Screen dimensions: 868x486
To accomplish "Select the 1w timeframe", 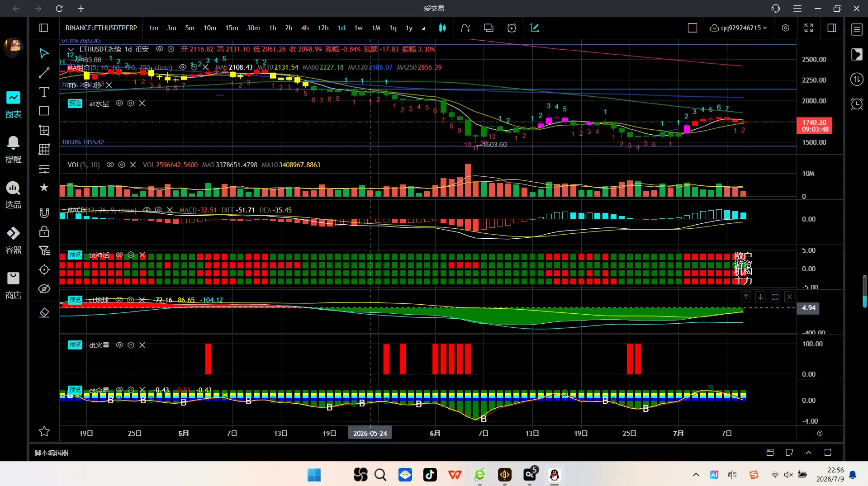I will coord(358,28).
